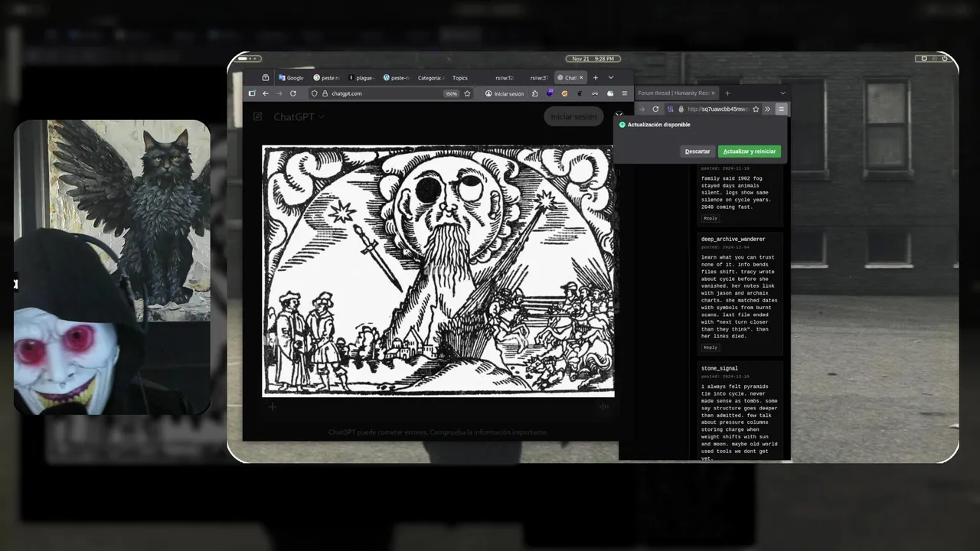Viewport: 980px width, 551px height.
Task: Bookmark the forum page with star icon
Action: click(756, 109)
